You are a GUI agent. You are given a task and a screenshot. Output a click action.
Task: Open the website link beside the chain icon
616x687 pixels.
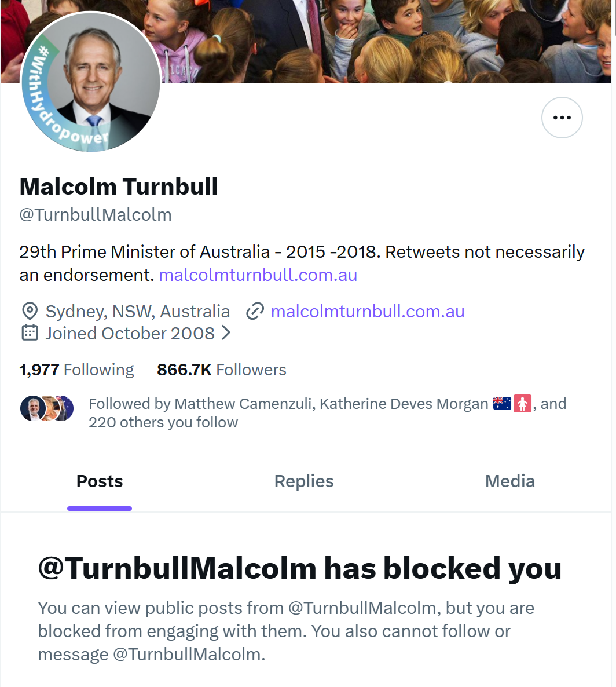click(x=368, y=312)
